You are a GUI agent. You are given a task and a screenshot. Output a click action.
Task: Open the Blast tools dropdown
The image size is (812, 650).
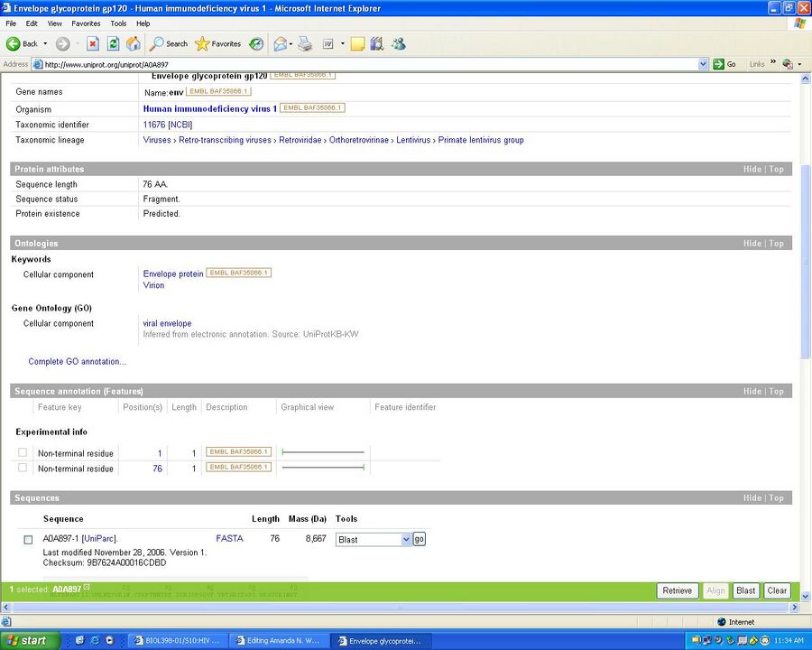click(373, 540)
